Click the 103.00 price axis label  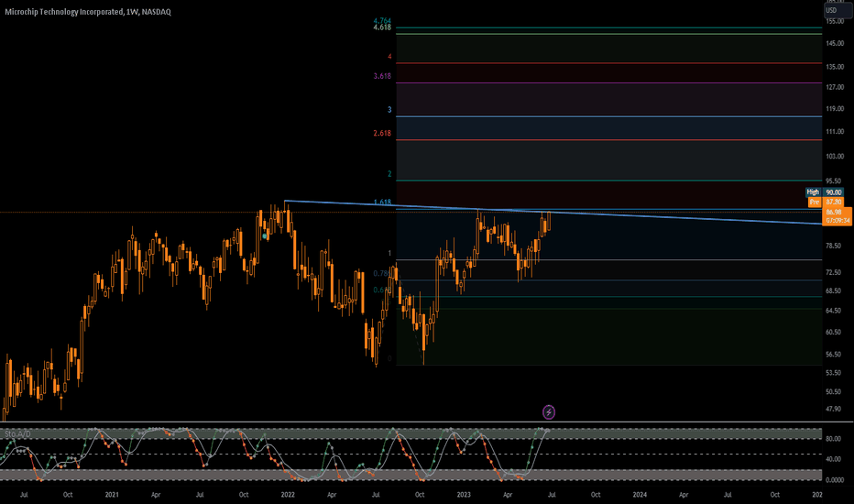point(835,157)
